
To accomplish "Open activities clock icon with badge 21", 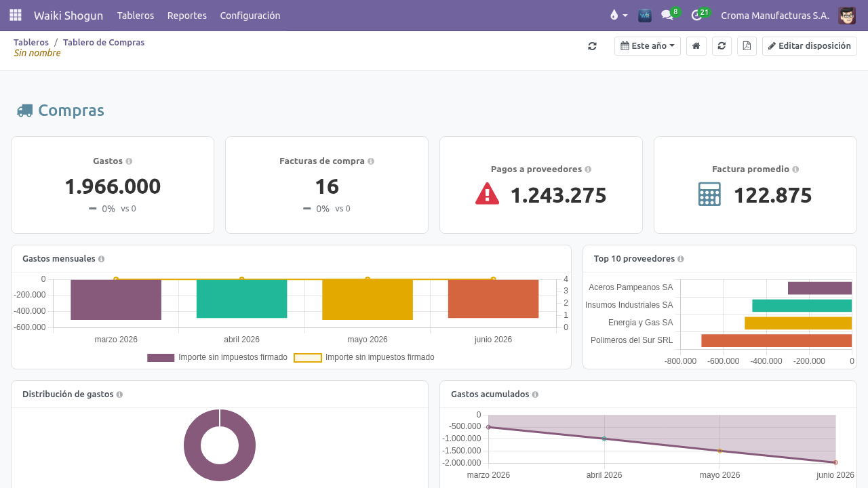I will 699,15.
